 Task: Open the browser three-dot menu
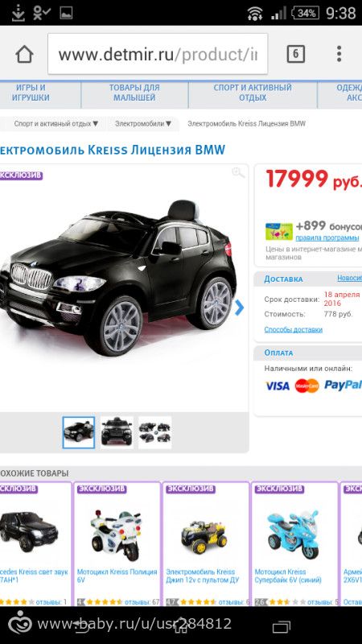339,54
